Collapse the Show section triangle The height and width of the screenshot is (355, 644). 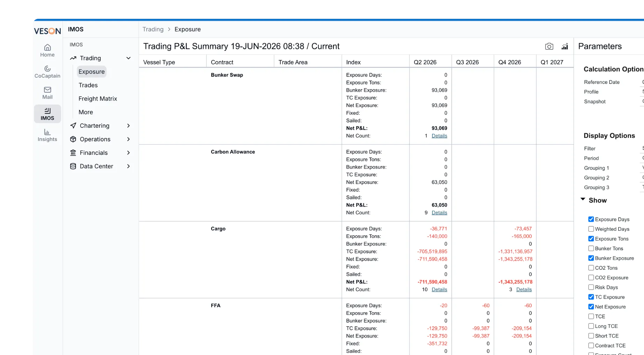(583, 199)
